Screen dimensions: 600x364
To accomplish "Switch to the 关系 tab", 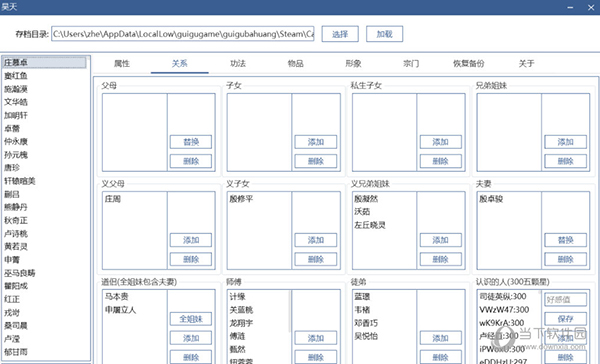I will tap(179, 64).
